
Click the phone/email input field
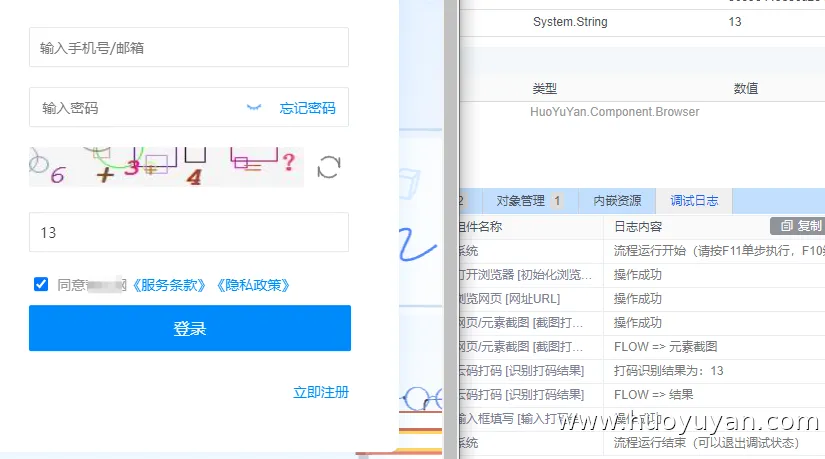click(x=189, y=47)
